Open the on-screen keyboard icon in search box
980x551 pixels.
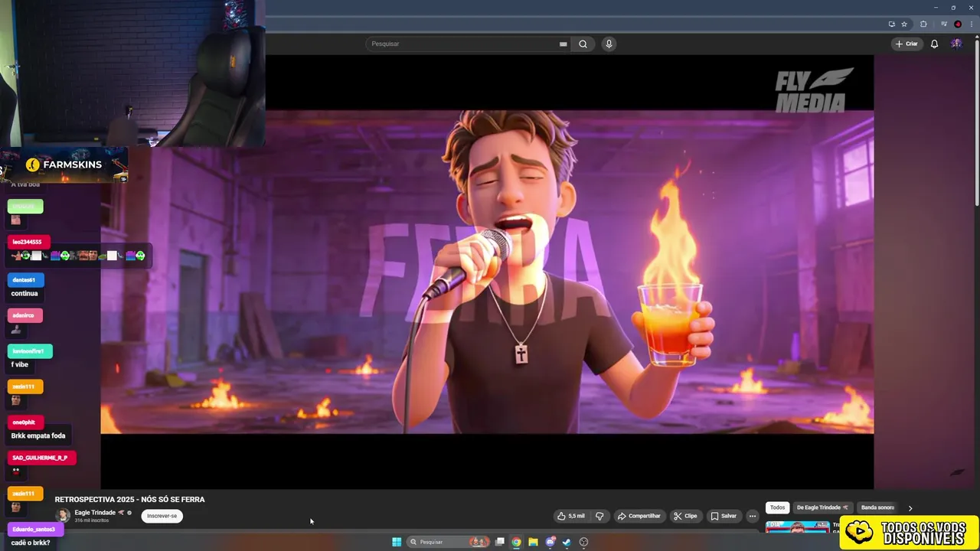[x=563, y=44]
